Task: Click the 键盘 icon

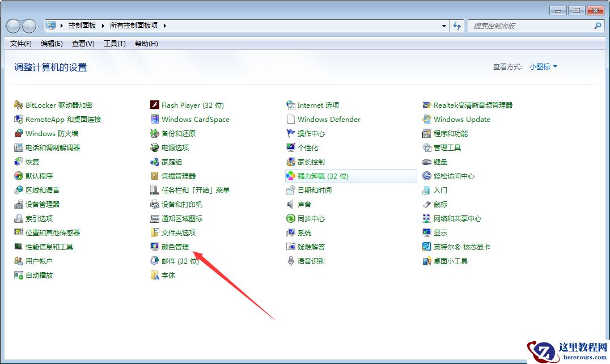Action: pos(427,162)
